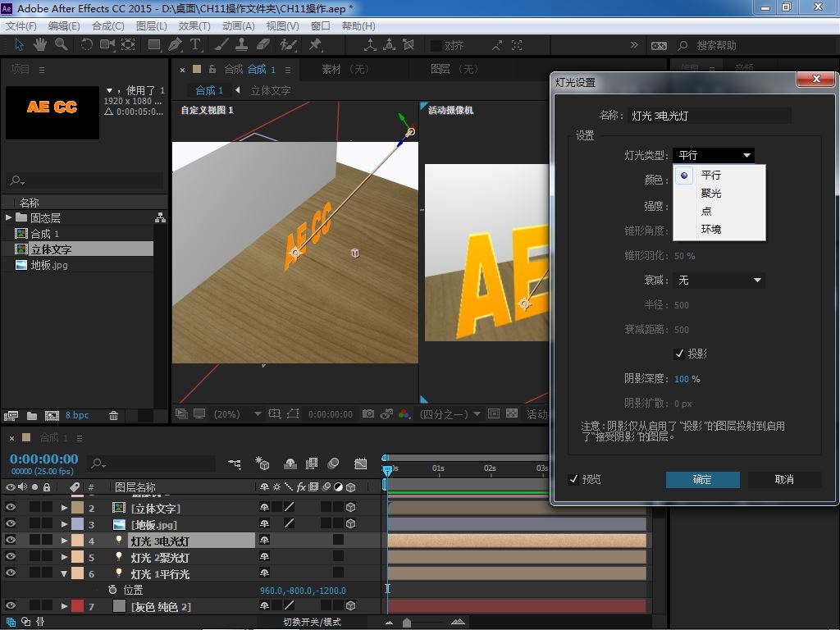Open the Graph Editor icon
Screen dimensions: 840x630
click(x=361, y=463)
